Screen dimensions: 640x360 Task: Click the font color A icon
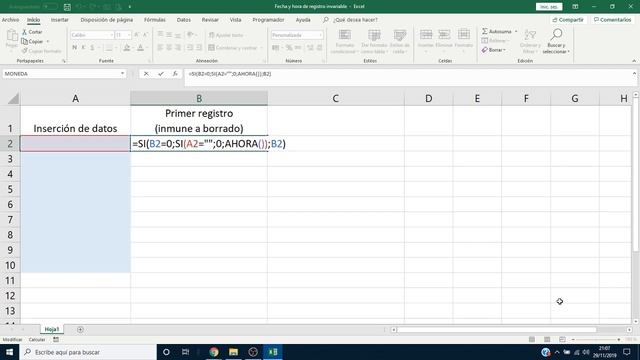tap(140, 48)
